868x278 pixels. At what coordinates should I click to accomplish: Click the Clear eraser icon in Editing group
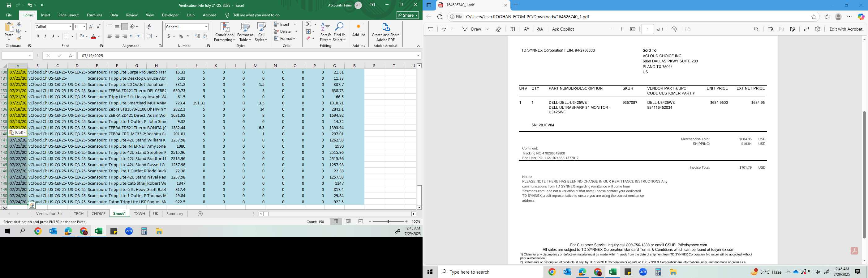click(x=308, y=38)
